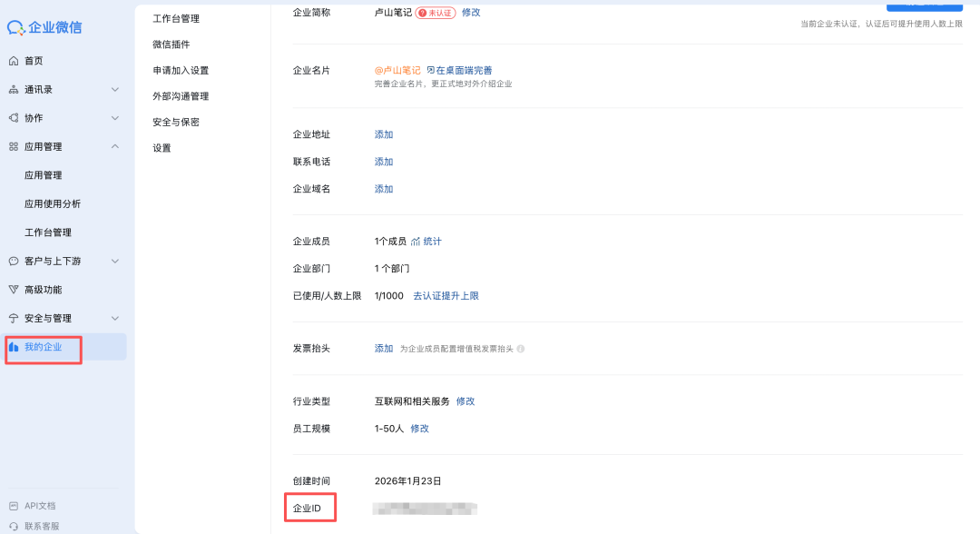Select 申请加入设置 in the secondary menu
The height and width of the screenshot is (534, 980).
[x=181, y=71]
